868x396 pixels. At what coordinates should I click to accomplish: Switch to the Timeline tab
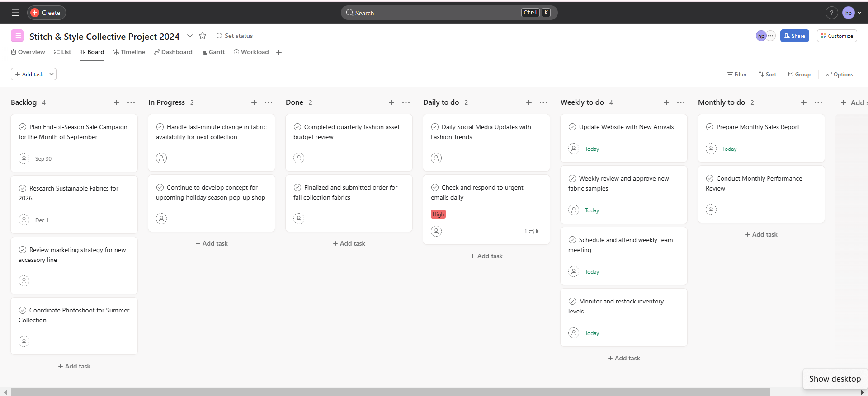pyautogui.click(x=129, y=52)
